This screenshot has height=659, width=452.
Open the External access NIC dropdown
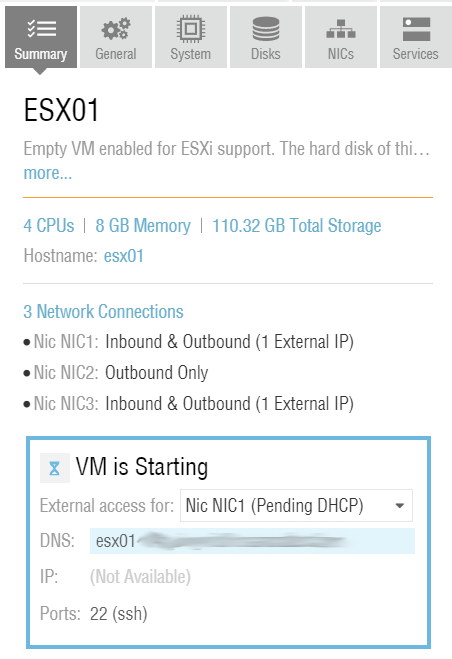pyautogui.click(x=296, y=505)
